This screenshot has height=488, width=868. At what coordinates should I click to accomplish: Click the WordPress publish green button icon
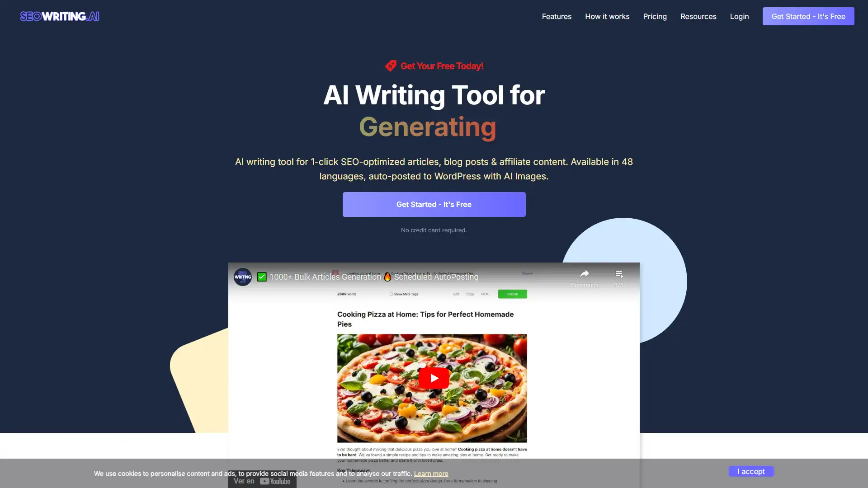click(x=512, y=294)
